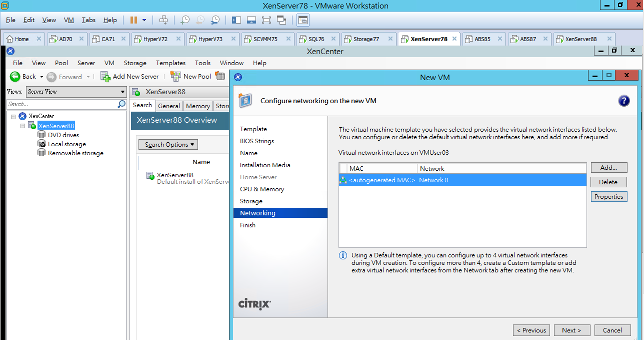Enter VMware full screen mode
The image size is (644, 340).
pos(266,20)
